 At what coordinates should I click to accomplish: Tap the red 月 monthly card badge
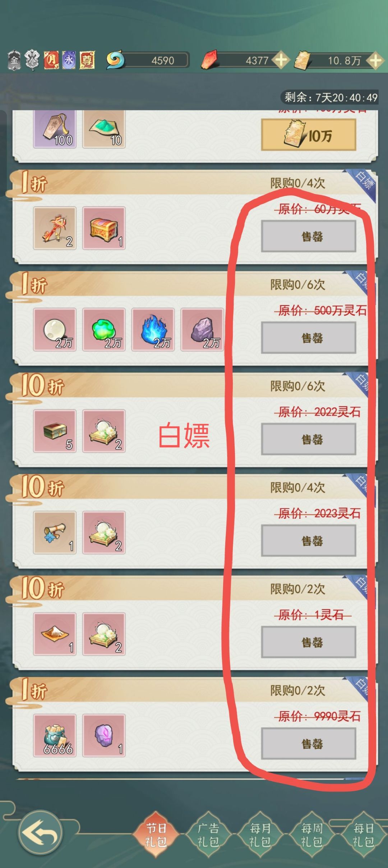[51, 60]
